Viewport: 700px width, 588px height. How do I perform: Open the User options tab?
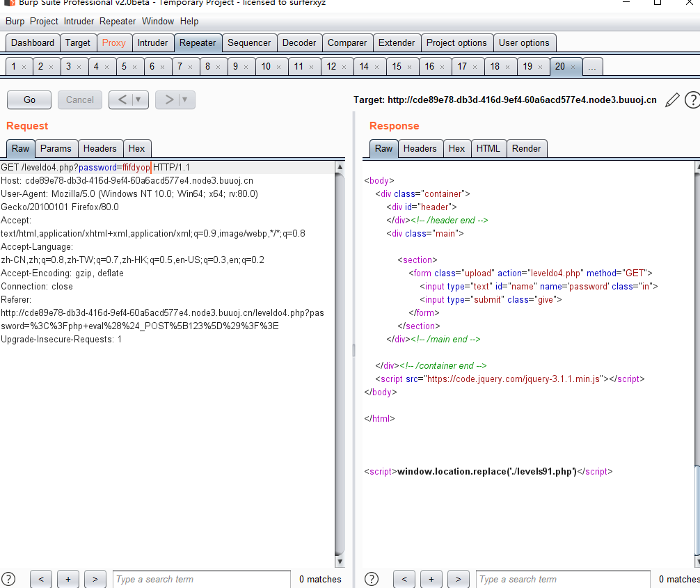pyautogui.click(x=524, y=43)
